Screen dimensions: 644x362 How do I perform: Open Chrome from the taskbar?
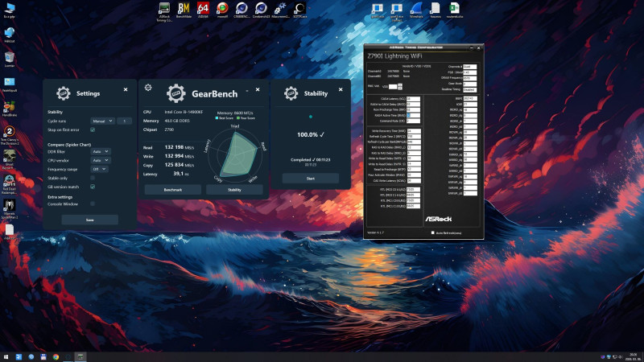tap(56, 357)
